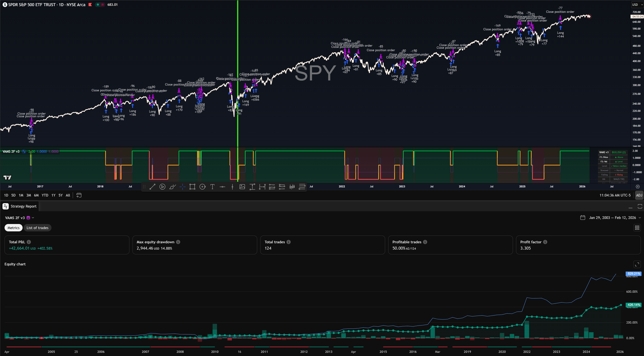The width and height of the screenshot is (644, 356).
Task: Switch to List of trades tab
Action: [x=37, y=228]
